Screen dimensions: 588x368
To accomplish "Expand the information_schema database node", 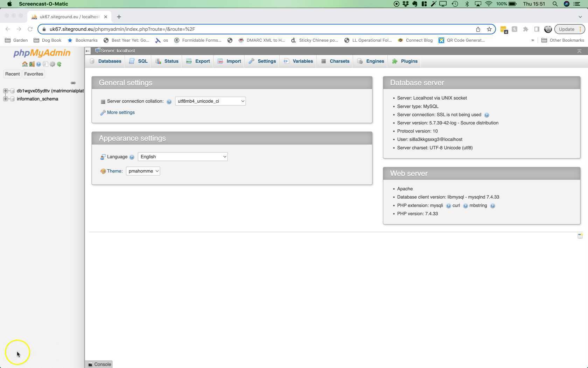I will [5, 99].
